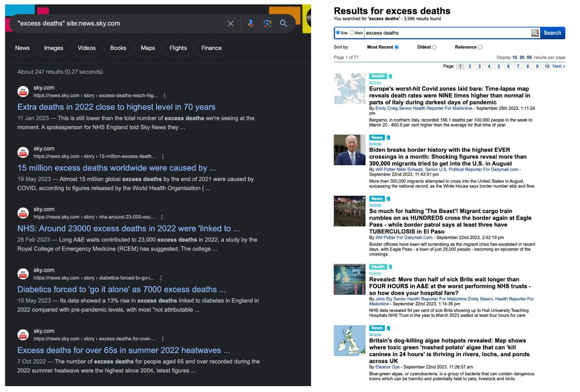This screenshot has height=392, width=580.
Task: Open 'Biden breaks border history' article
Action: point(448,157)
